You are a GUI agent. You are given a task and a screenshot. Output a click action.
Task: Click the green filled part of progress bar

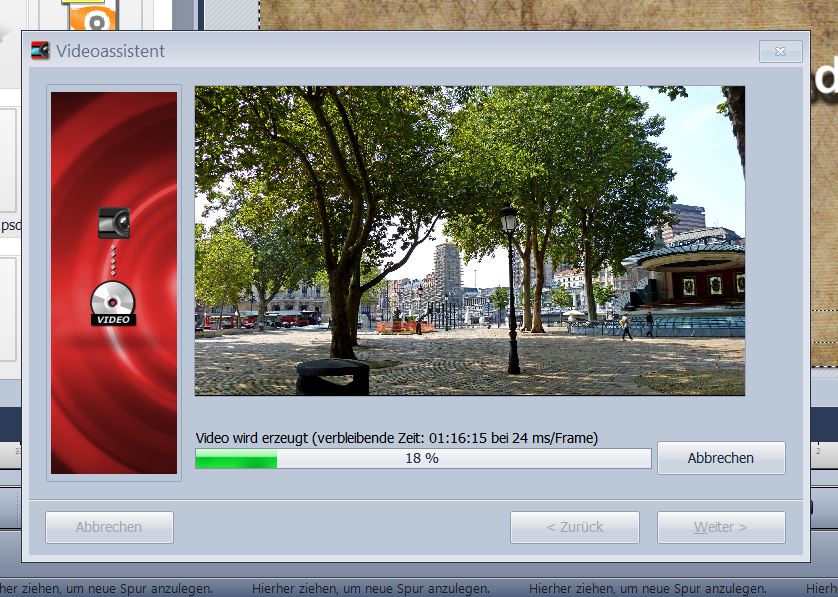(236, 459)
